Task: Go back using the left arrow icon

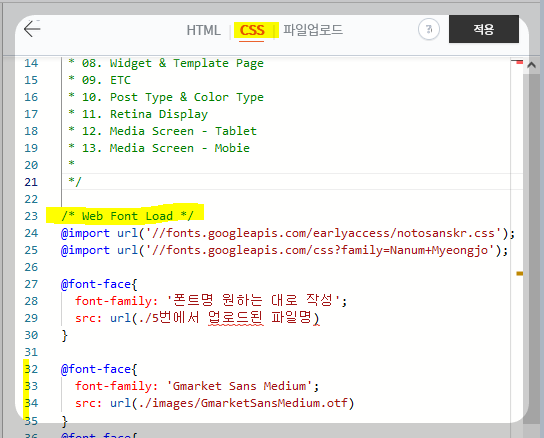Action: [32, 28]
